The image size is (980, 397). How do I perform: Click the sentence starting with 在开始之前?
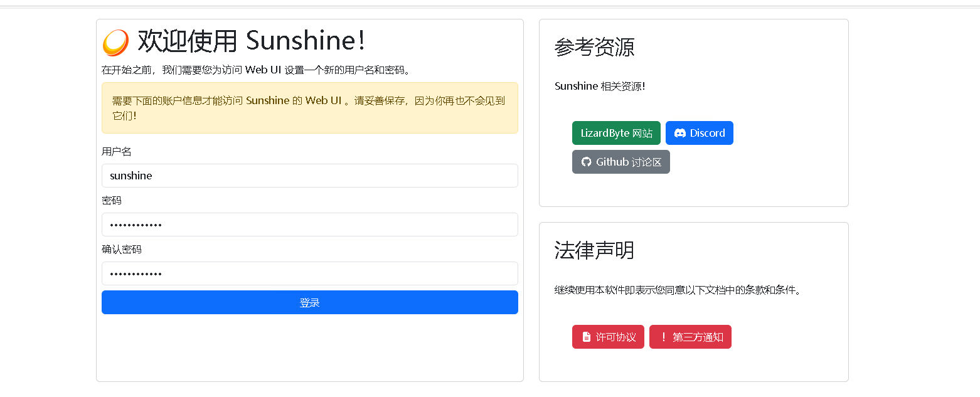click(x=257, y=70)
